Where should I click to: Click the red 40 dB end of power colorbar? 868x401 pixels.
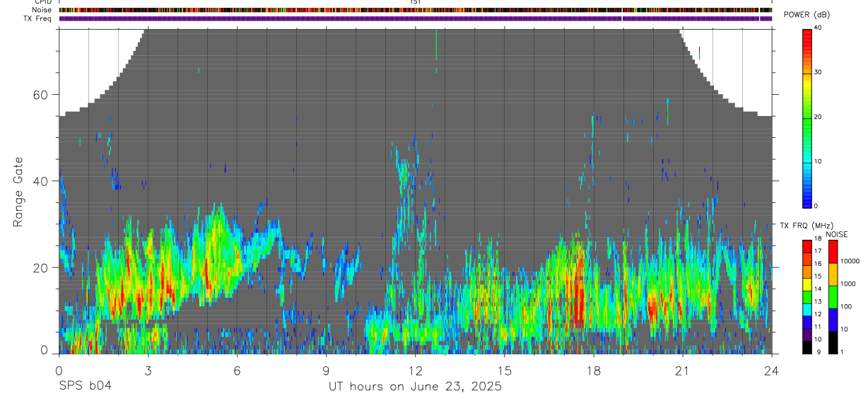coord(807,33)
